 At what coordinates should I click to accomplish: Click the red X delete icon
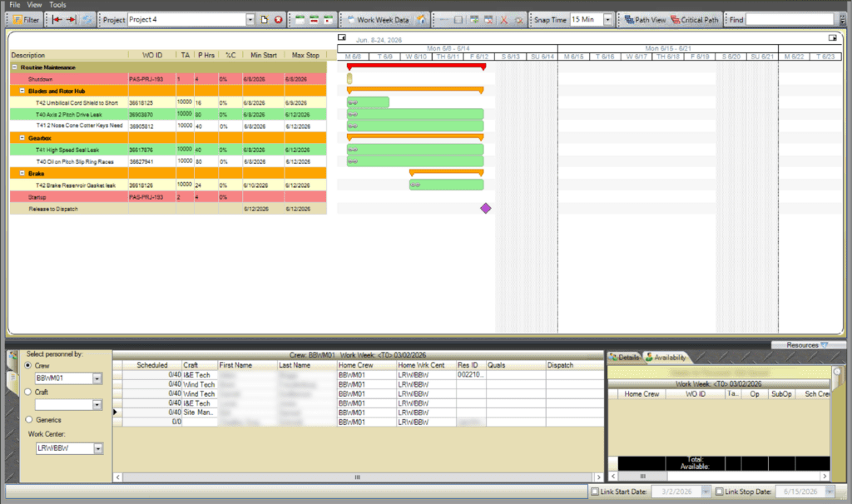click(503, 19)
